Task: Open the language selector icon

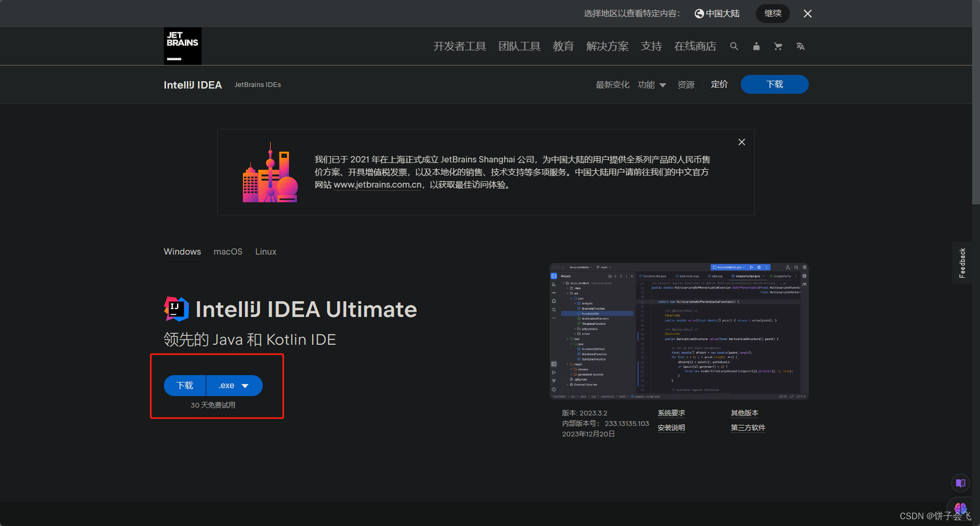Action: pyautogui.click(x=800, y=46)
